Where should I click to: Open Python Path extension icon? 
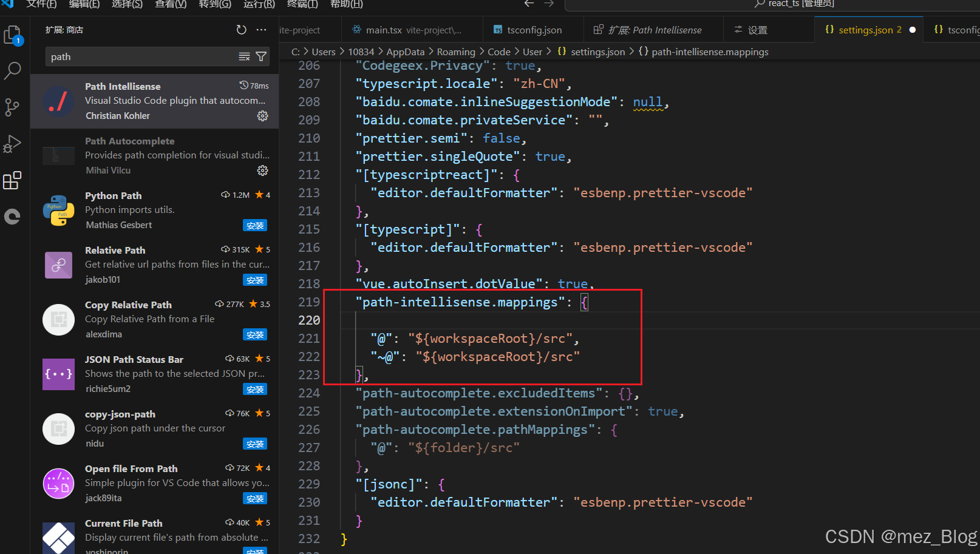coord(59,211)
